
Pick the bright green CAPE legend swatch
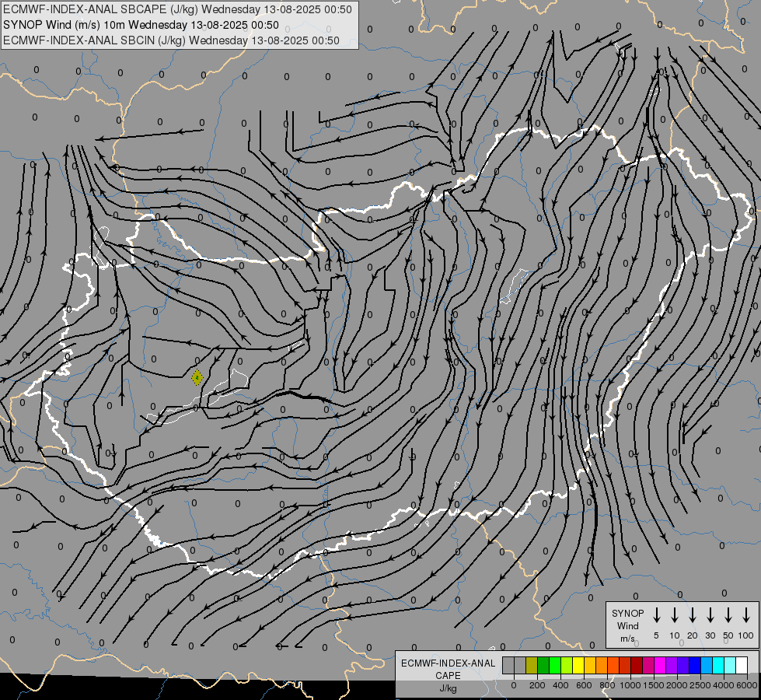click(555, 665)
